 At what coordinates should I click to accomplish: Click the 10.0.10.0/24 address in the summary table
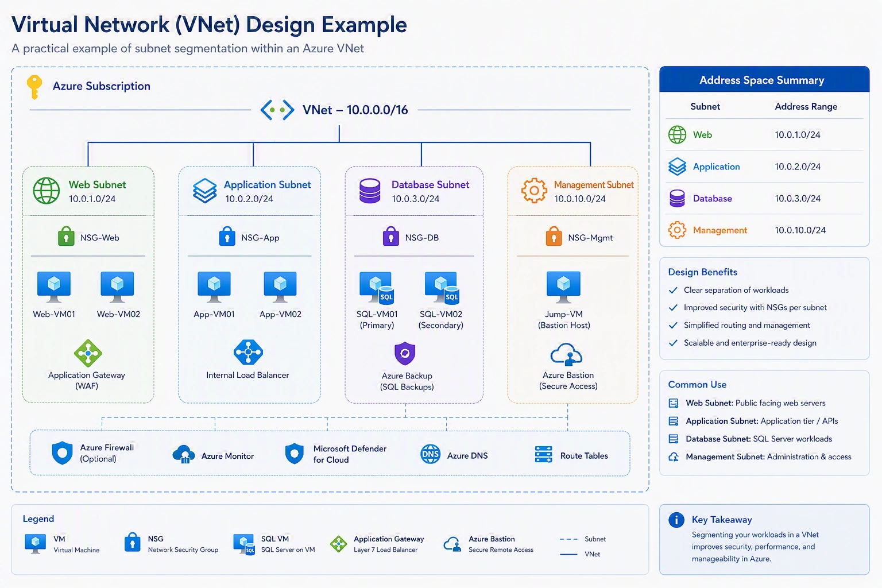[800, 230]
